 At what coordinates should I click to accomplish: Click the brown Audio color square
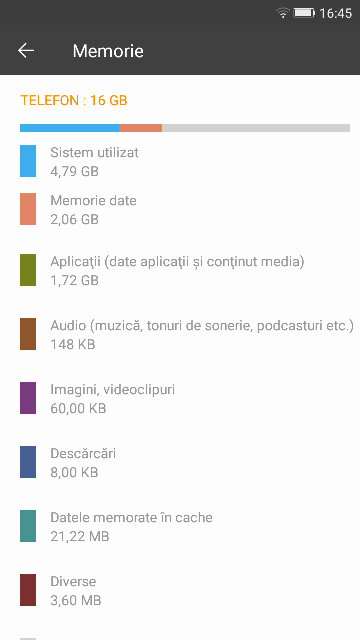click(28, 334)
